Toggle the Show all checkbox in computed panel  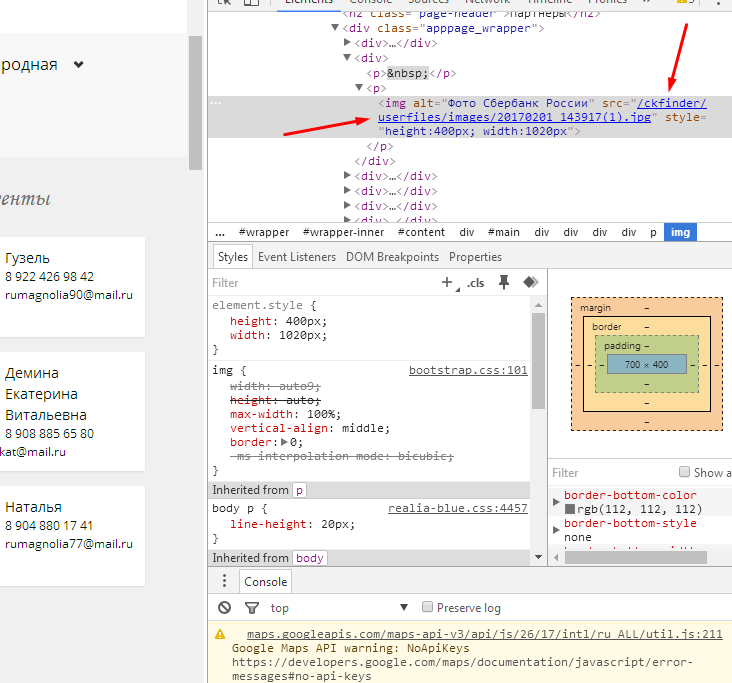click(684, 472)
